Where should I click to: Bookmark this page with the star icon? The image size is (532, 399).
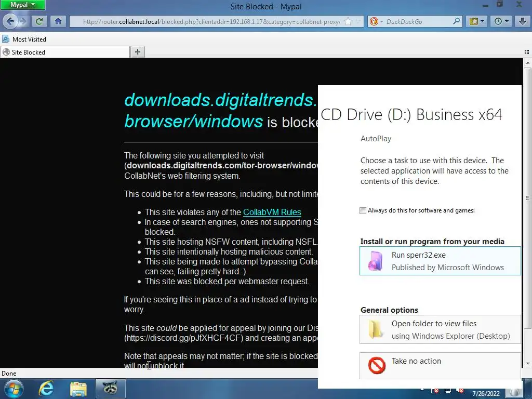click(x=348, y=21)
